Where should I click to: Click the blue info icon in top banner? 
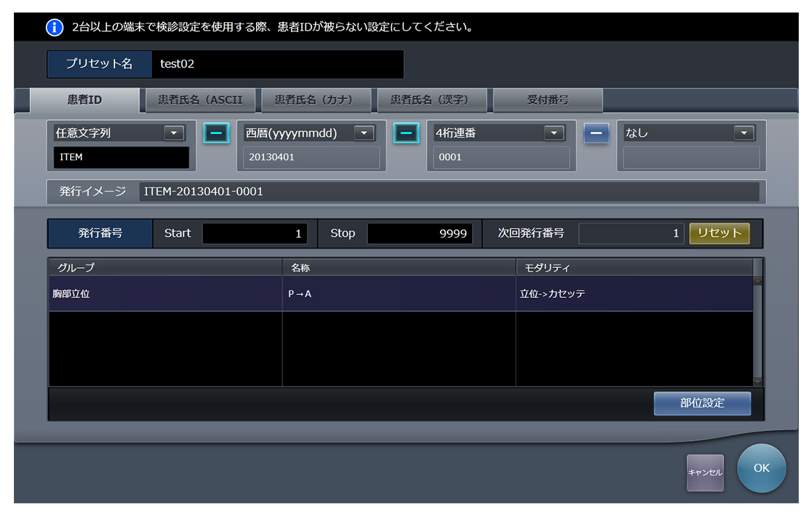tap(54, 28)
